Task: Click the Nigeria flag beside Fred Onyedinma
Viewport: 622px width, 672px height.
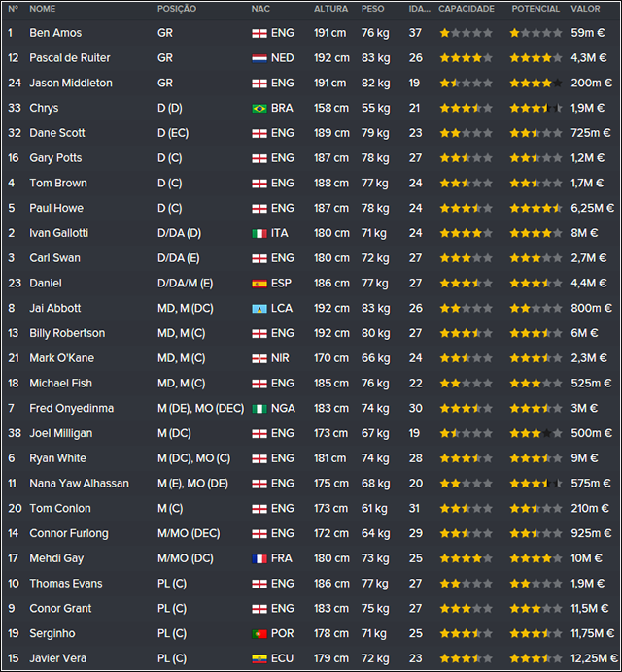Action: 259,409
